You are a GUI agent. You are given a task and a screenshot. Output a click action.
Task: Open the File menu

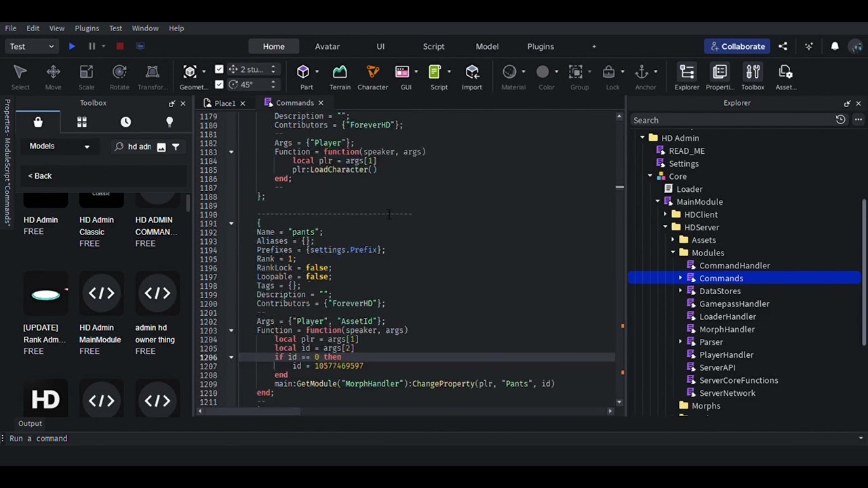(11, 28)
